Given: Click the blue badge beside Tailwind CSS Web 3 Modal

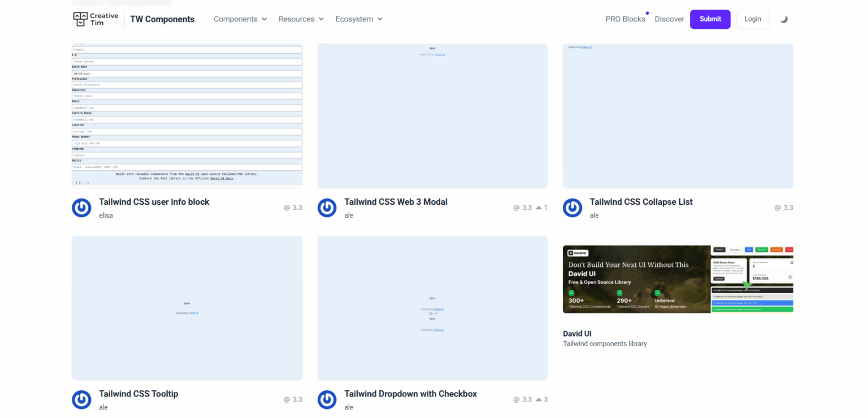Looking at the screenshot, I should click(327, 208).
